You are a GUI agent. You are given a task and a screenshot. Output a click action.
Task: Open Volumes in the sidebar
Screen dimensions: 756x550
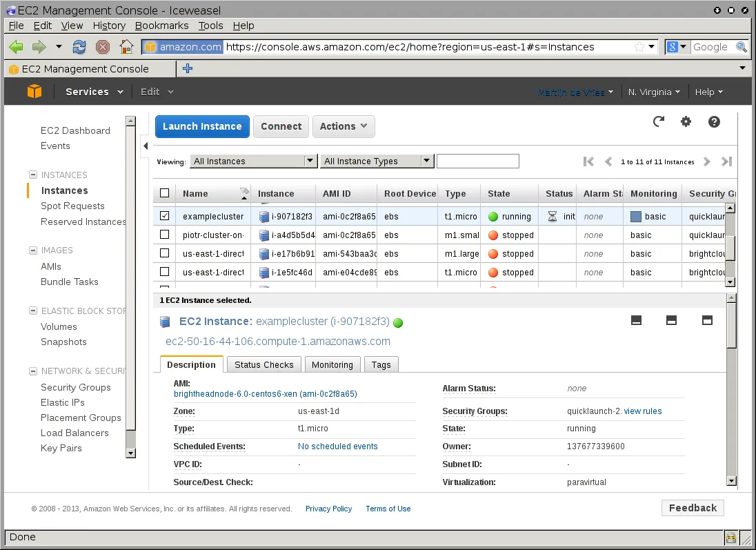pos(59,326)
